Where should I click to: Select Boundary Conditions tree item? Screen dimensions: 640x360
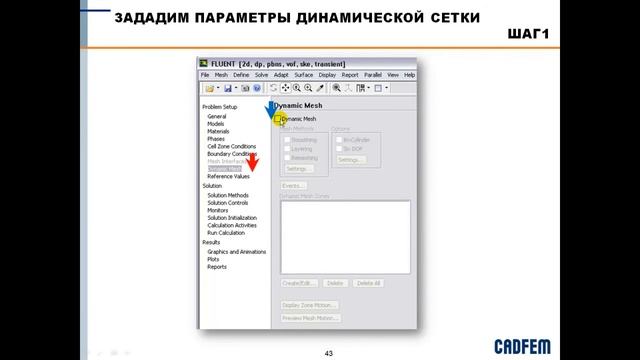click(x=232, y=154)
